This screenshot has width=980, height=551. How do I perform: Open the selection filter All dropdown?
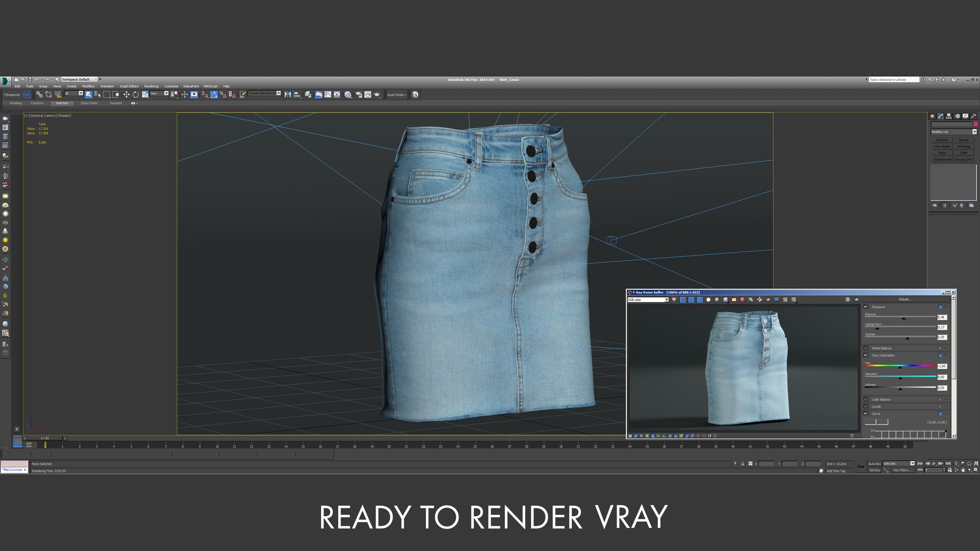pyautogui.click(x=73, y=93)
